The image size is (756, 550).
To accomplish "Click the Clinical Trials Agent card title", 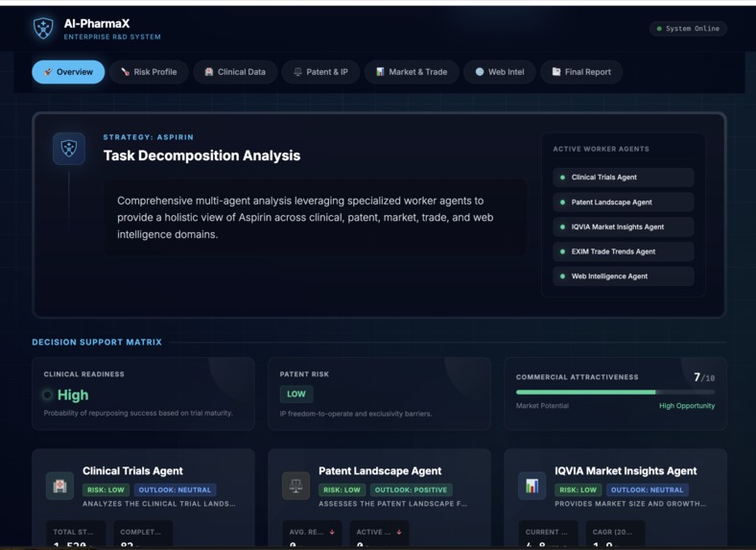I will tap(132, 471).
